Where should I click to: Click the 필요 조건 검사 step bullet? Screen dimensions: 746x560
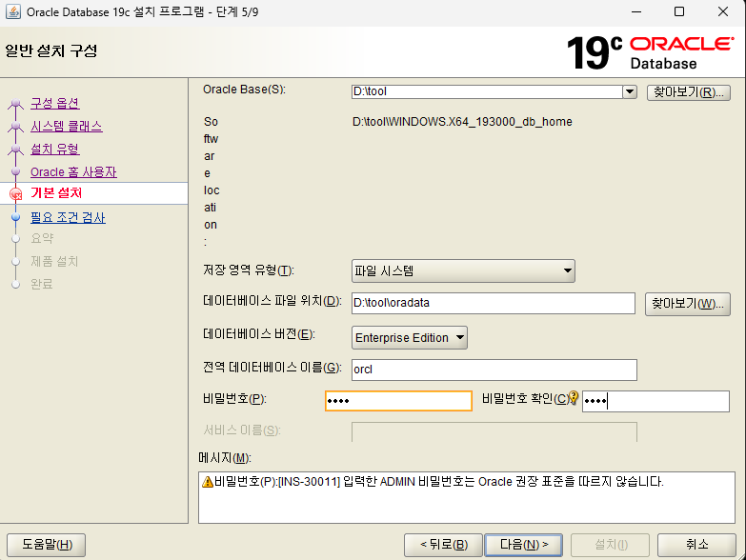tap(15, 217)
